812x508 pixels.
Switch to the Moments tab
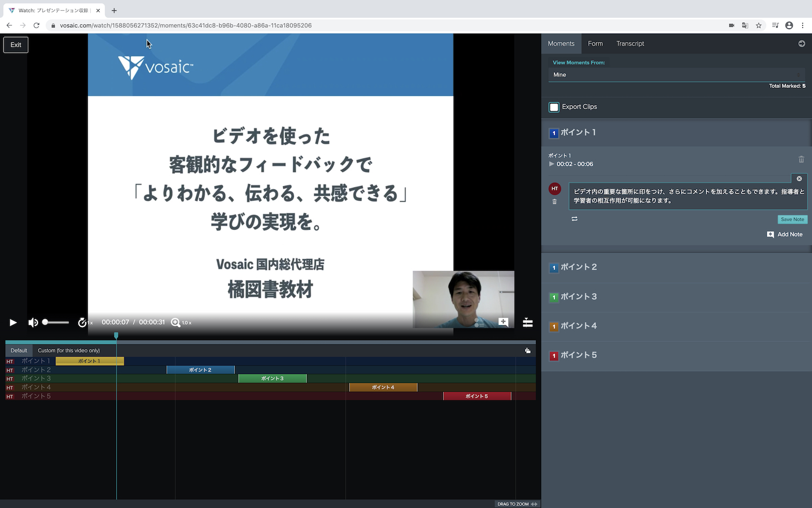pyautogui.click(x=561, y=44)
